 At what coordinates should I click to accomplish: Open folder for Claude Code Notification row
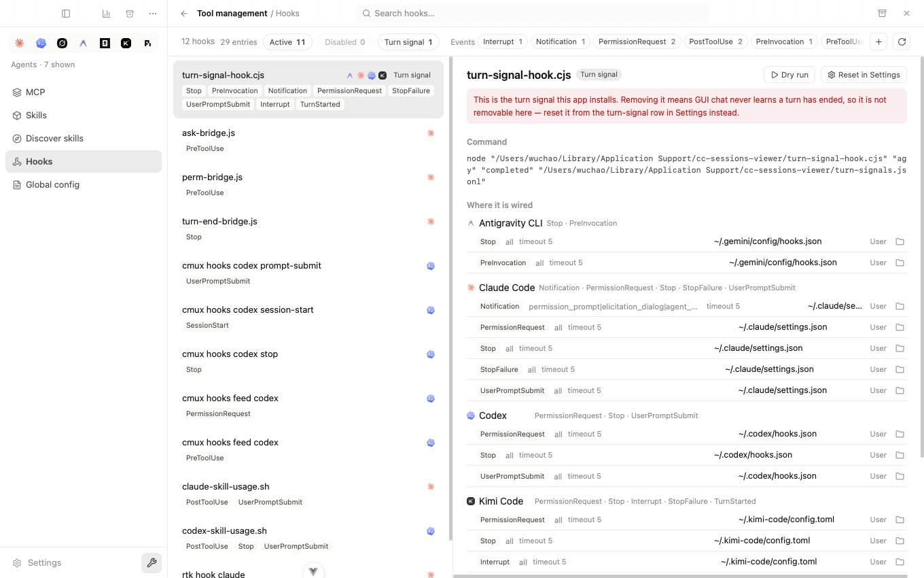pyautogui.click(x=900, y=306)
